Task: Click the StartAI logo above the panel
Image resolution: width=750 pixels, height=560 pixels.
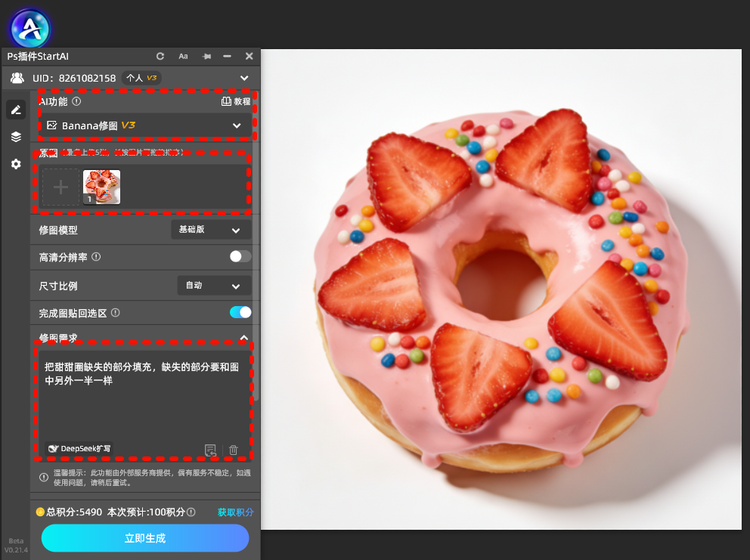Action: point(30,28)
